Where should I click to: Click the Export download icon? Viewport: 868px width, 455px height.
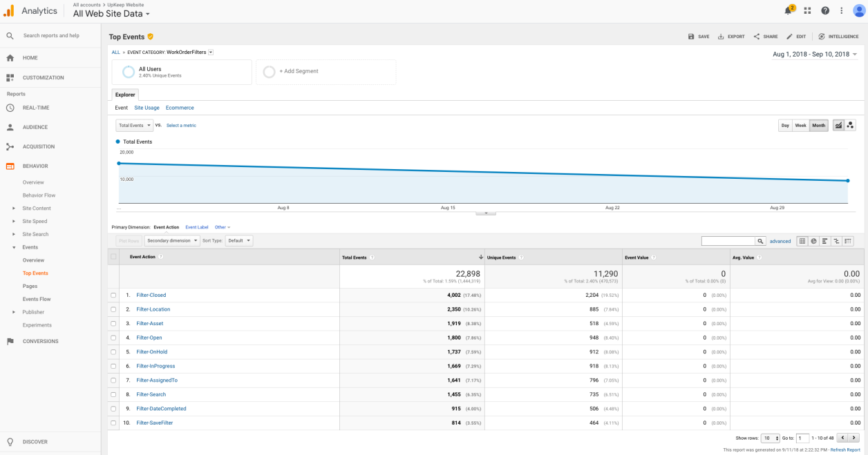pos(721,37)
